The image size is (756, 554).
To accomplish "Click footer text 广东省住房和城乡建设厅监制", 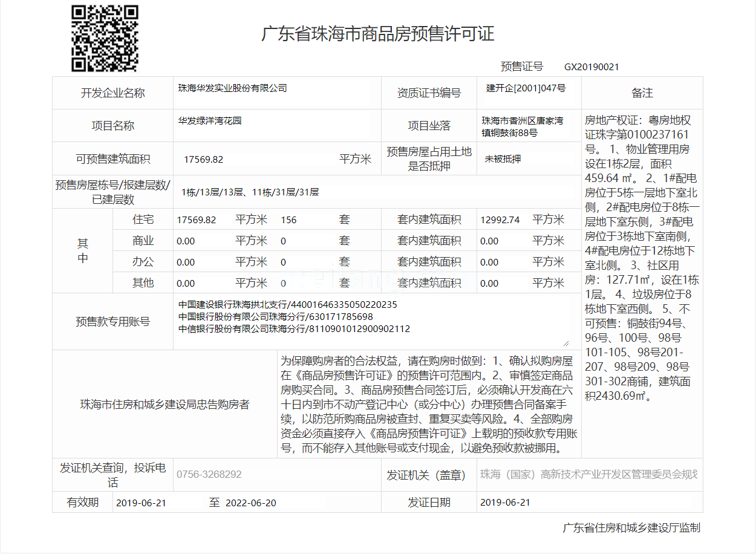I will coord(631,527).
